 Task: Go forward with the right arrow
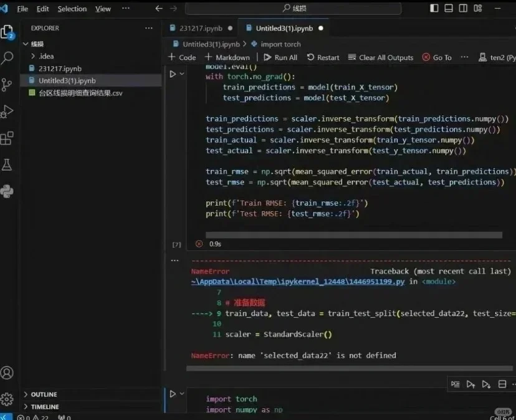(x=173, y=9)
